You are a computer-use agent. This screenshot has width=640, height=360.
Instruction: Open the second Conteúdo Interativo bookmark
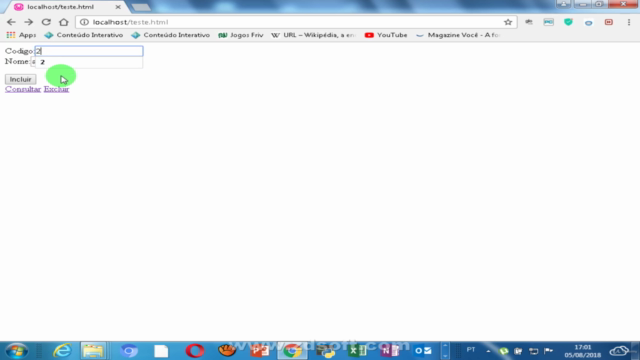(x=171, y=35)
